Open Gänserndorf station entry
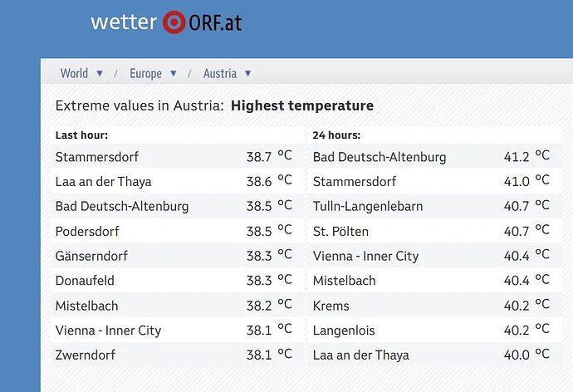The height and width of the screenshot is (392, 573). 177,256
